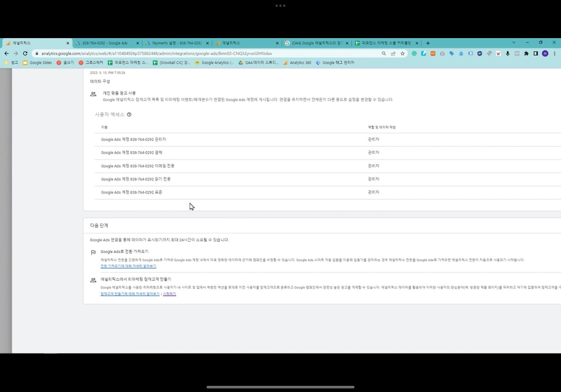
Task: Switch to the 퍼포먼스 마케팅 스쿨 커리큘럼 tab
Action: point(386,43)
